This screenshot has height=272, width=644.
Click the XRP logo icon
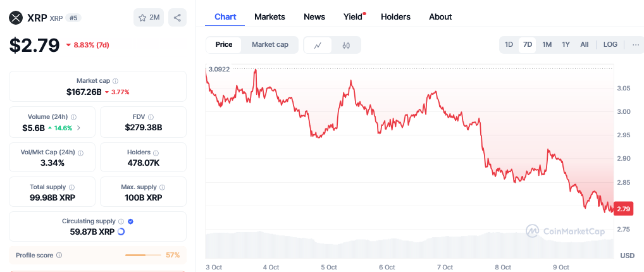point(15,17)
